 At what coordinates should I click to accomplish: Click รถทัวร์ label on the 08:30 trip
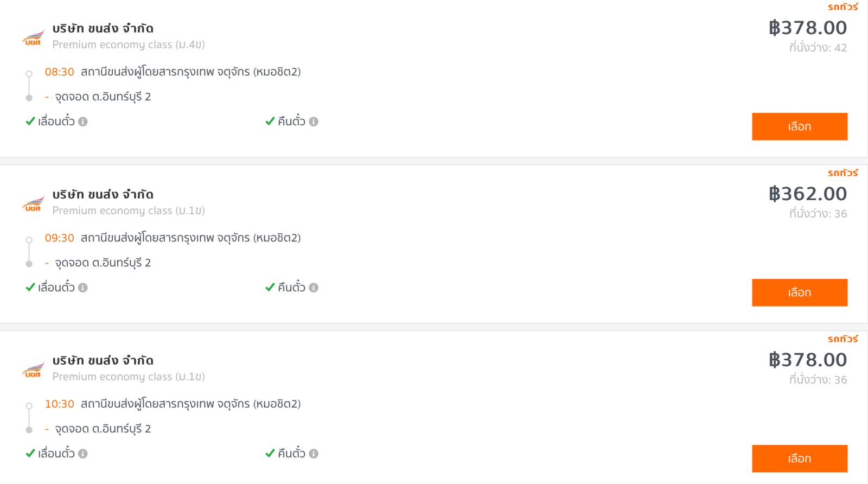pos(843,7)
